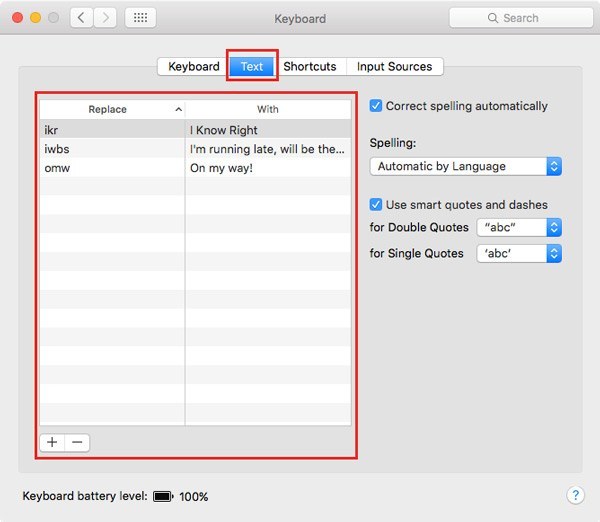Image resolution: width=600 pixels, height=522 pixels.
Task: Switch to the Input Sources tab
Action: pyautogui.click(x=395, y=67)
